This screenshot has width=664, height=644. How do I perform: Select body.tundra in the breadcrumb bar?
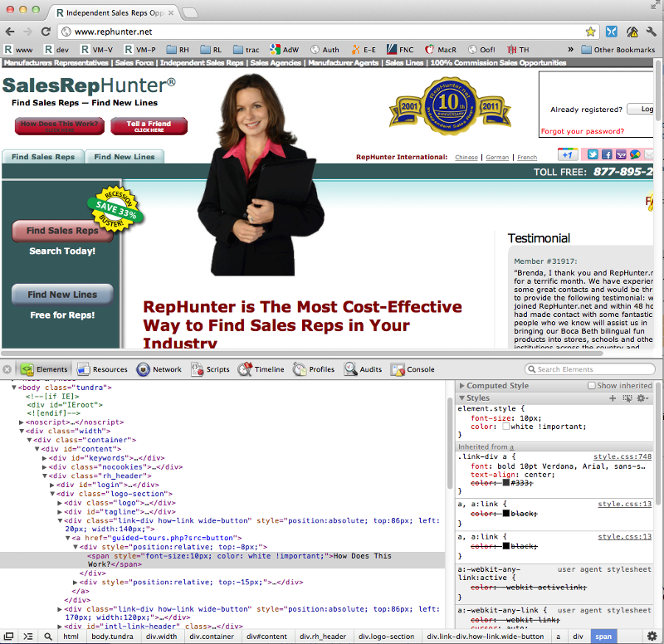point(112,637)
